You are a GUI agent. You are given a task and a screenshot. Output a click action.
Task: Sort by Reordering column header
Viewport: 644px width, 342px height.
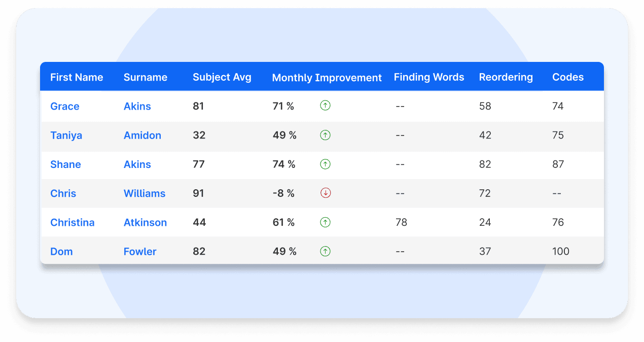tap(506, 77)
